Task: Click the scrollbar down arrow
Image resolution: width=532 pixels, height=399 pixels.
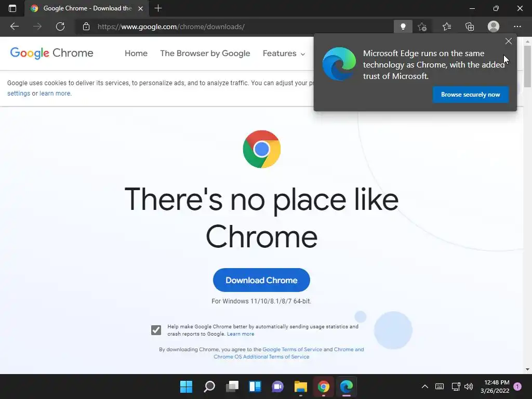Action: [527, 369]
